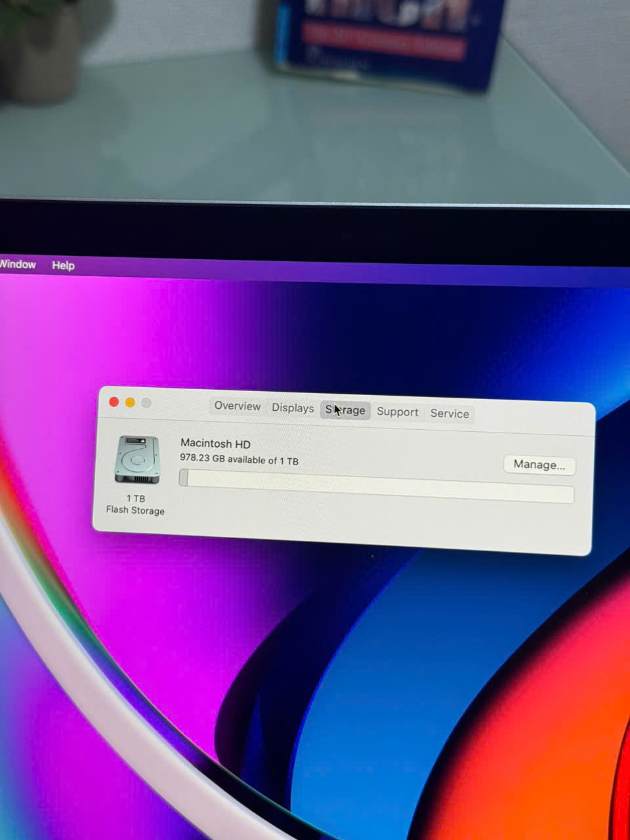Go to the Support tab
This screenshot has height=840, width=630.
(x=397, y=412)
